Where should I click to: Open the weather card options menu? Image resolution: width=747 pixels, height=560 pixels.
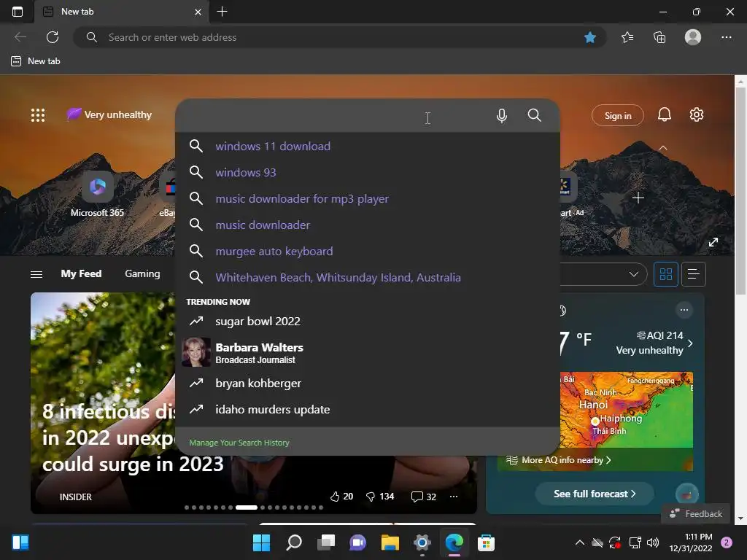(684, 310)
